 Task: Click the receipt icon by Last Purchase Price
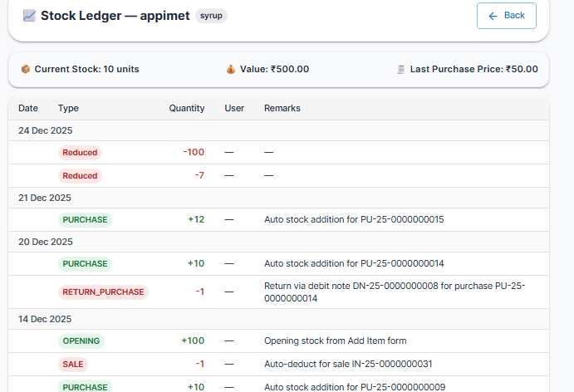[401, 69]
